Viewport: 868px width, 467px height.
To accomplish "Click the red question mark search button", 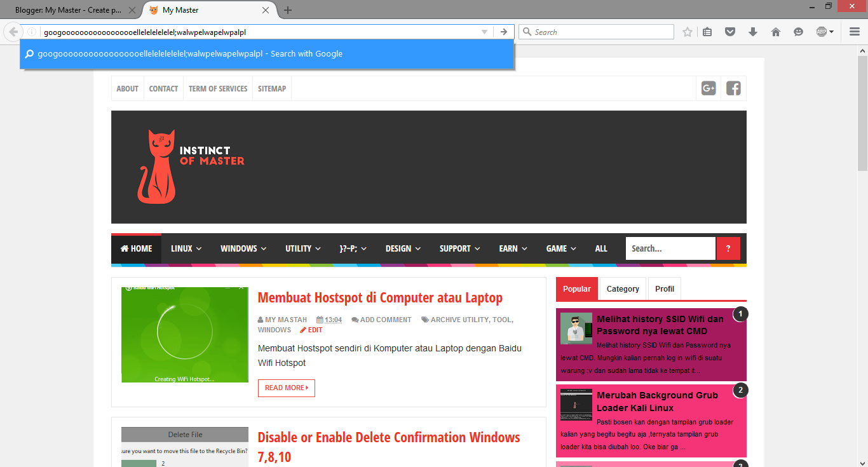I will 728,248.
